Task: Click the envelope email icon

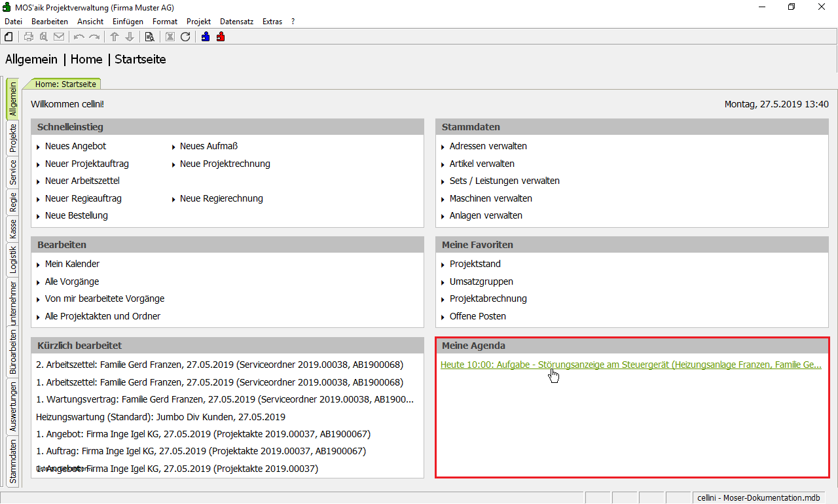Action: coord(59,37)
